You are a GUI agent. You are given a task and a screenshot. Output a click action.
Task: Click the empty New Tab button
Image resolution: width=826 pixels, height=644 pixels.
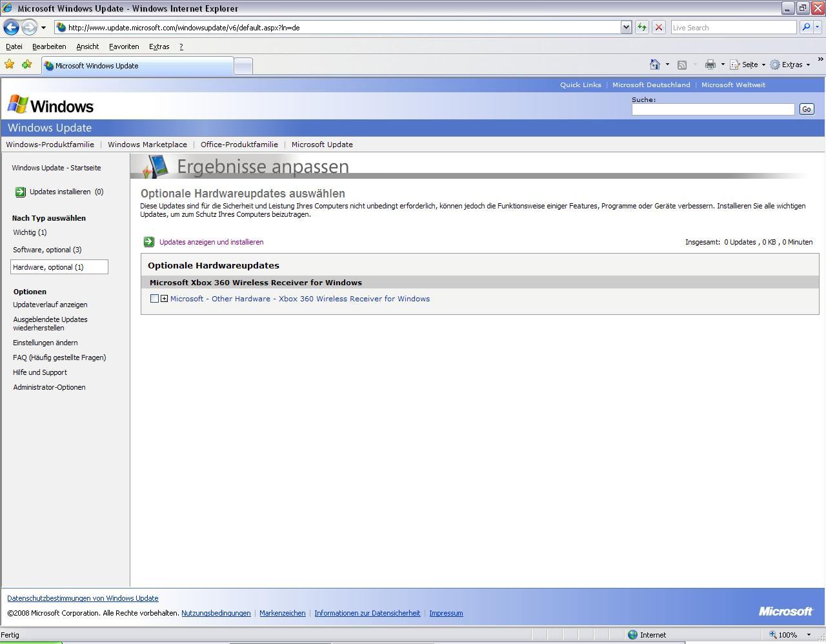pyautogui.click(x=243, y=66)
